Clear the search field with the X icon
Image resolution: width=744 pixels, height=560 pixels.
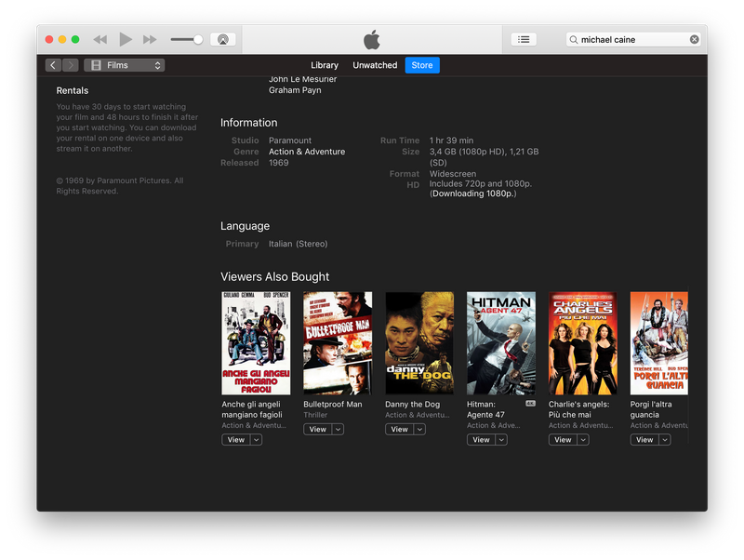[x=694, y=40]
